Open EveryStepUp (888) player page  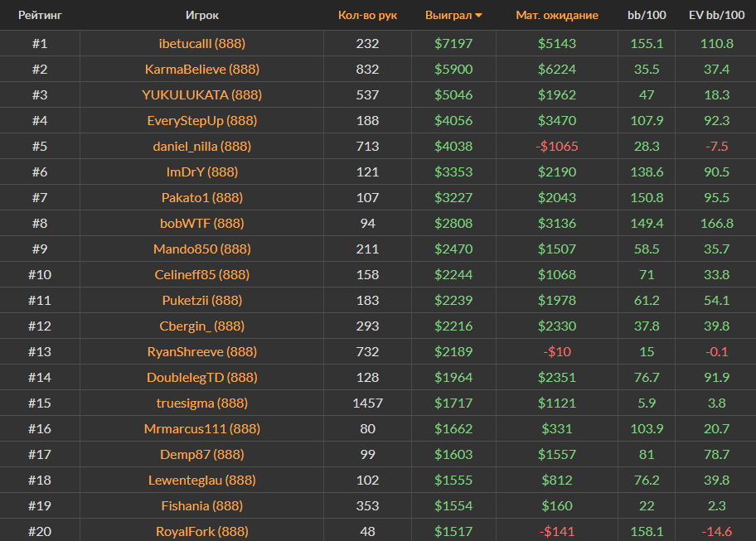click(x=201, y=120)
